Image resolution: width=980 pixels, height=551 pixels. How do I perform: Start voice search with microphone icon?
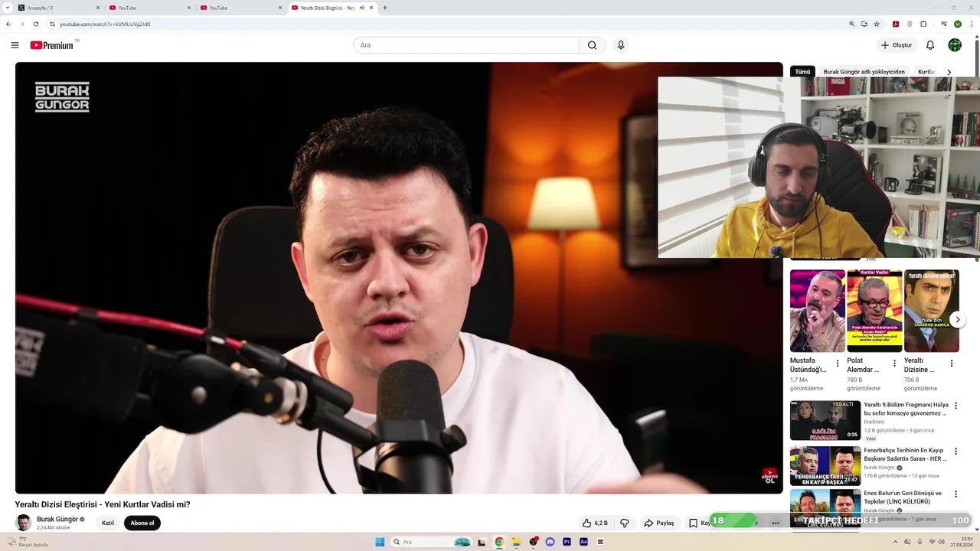(621, 45)
